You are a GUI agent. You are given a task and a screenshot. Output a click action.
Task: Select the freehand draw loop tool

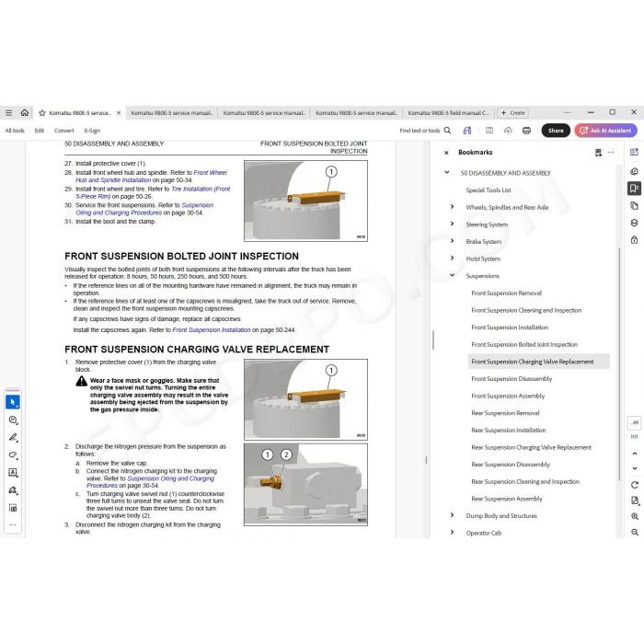(x=13, y=455)
